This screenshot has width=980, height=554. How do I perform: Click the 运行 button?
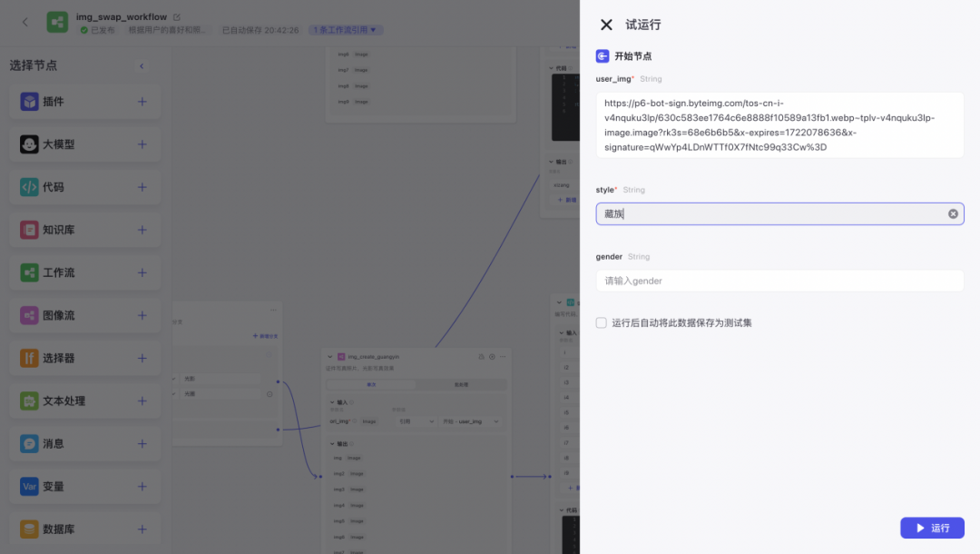click(932, 528)
